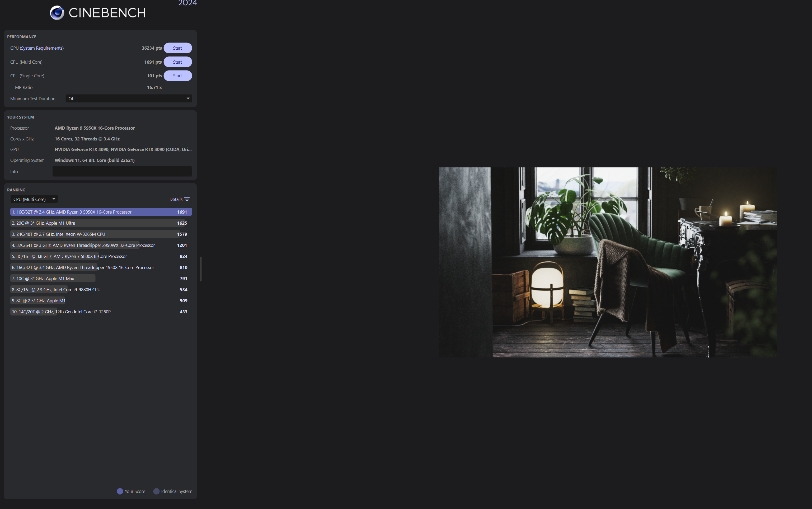Screen dimensions: 812x509
Task: Click the Details filter icon
Action: tap(187, 199)
